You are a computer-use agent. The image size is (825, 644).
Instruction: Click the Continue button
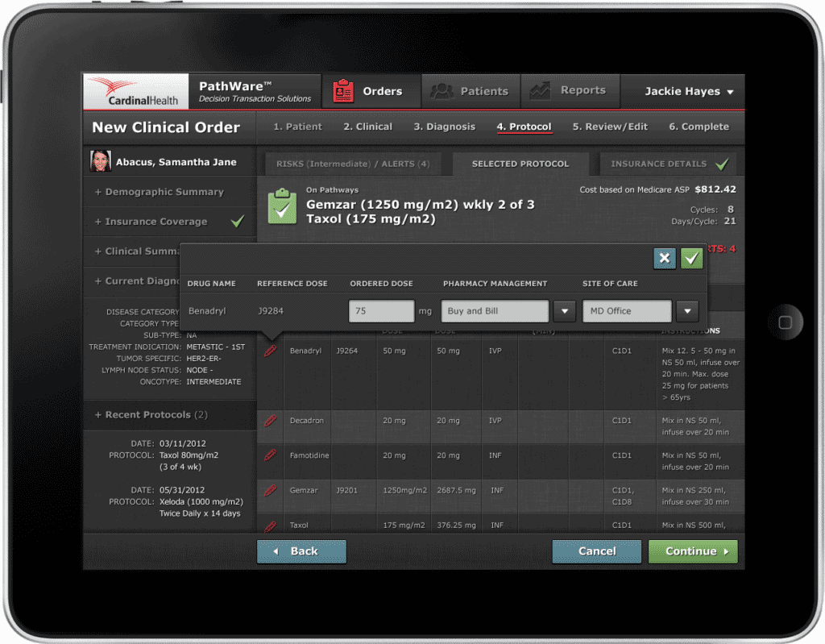pos(693,551)
